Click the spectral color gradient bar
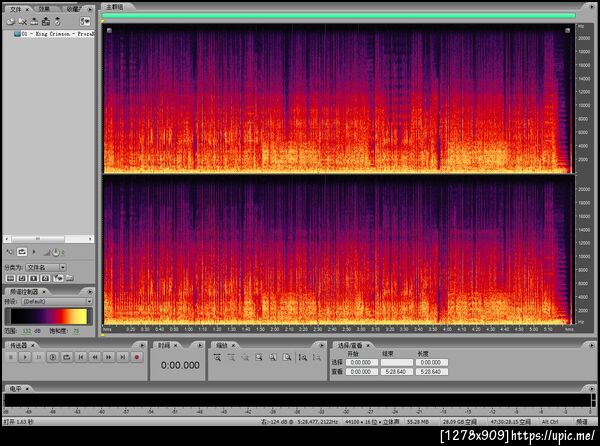The height and width of the screenshot is (446, 600). pos(47,315)
